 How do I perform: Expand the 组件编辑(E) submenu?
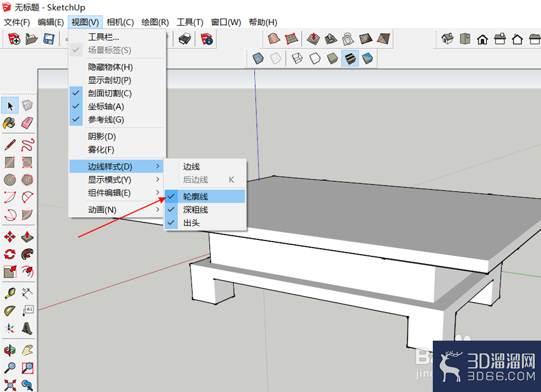click(x=117, y=192)
